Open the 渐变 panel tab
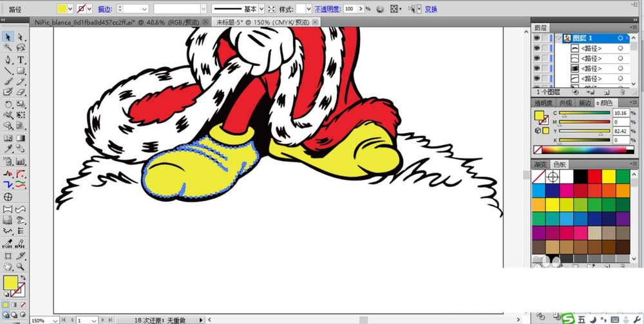644x324 pixels. 540,165
